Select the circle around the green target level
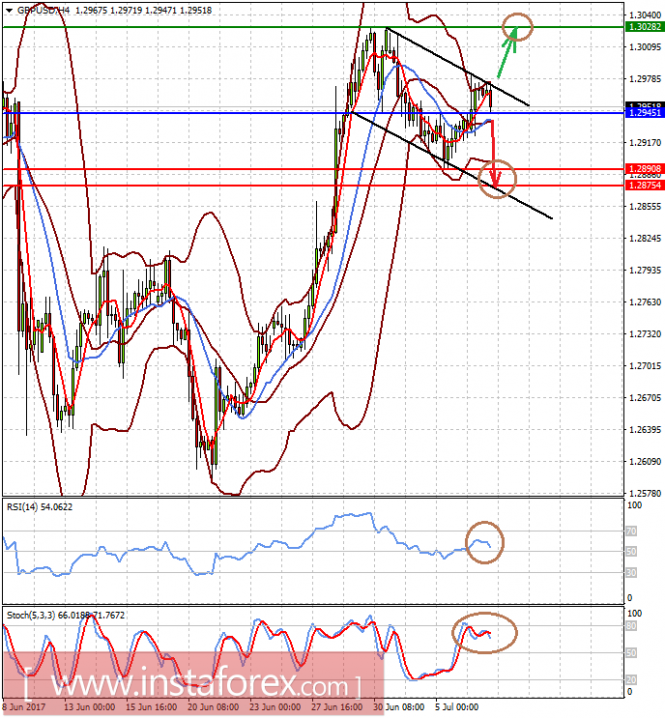This screenshot has height=718, width=665. 518,27
